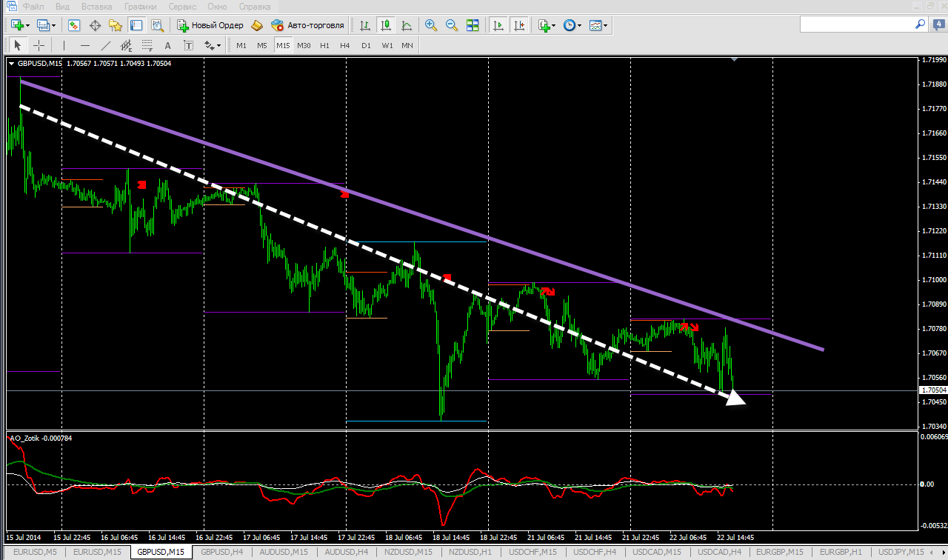Select the Crosshair tool
This screenshot has width=948, height=560.
point(39,46)
